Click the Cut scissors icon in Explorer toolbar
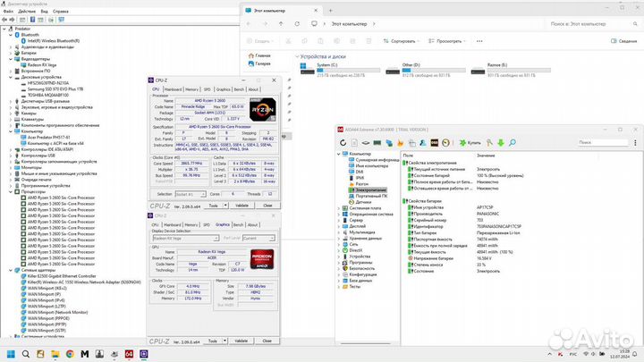Image resolution: width=644 pixels, height=362 pixels. (x=288, y=41)
